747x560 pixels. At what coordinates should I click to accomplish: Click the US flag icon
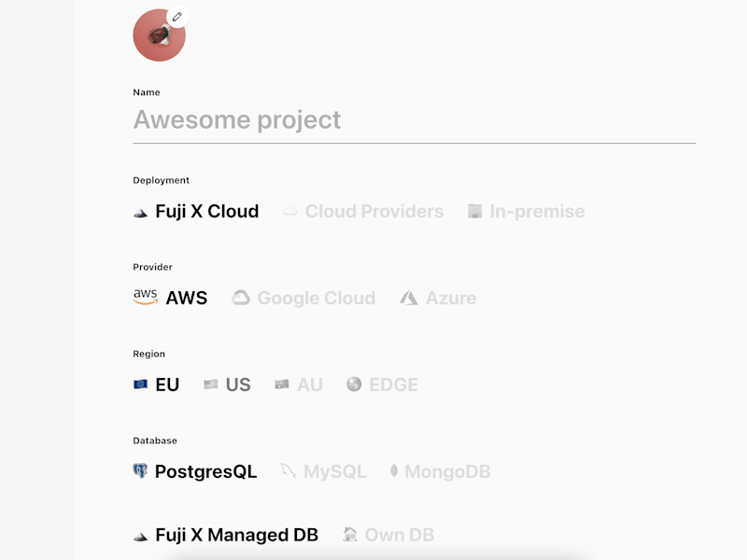tap(211, 385)
